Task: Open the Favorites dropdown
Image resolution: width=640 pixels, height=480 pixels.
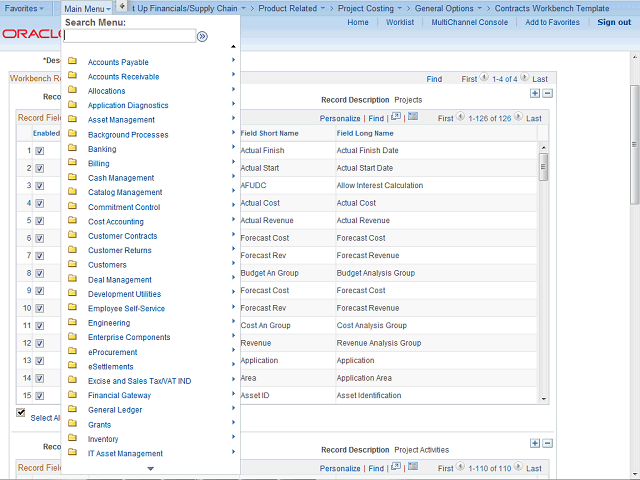Action: coord(24,8)
